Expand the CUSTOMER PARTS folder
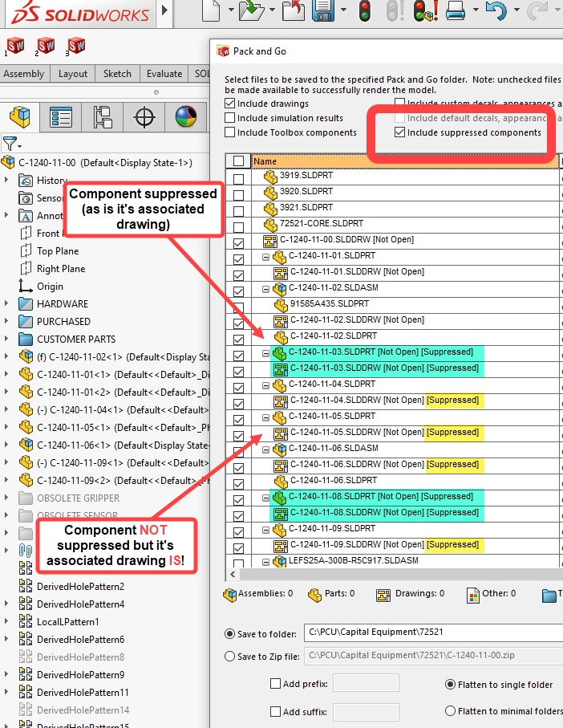The height and width of the screenshot is (728, 563). click(x=6, y=339)
